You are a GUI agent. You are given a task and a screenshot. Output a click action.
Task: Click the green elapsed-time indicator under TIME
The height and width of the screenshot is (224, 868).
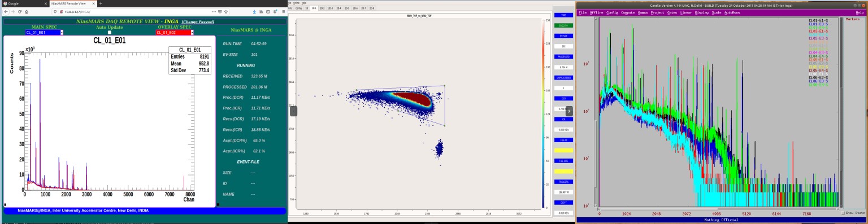pyautogui.click(x=563, y=25)
